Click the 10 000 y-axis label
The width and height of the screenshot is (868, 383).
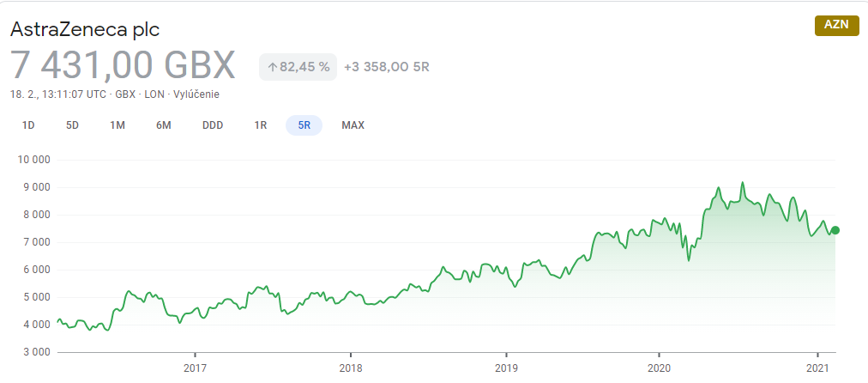point(34,160)
